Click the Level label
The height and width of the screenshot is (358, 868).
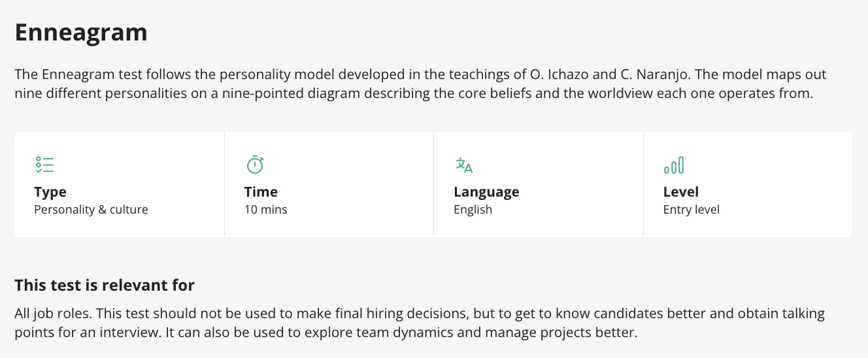680,192
